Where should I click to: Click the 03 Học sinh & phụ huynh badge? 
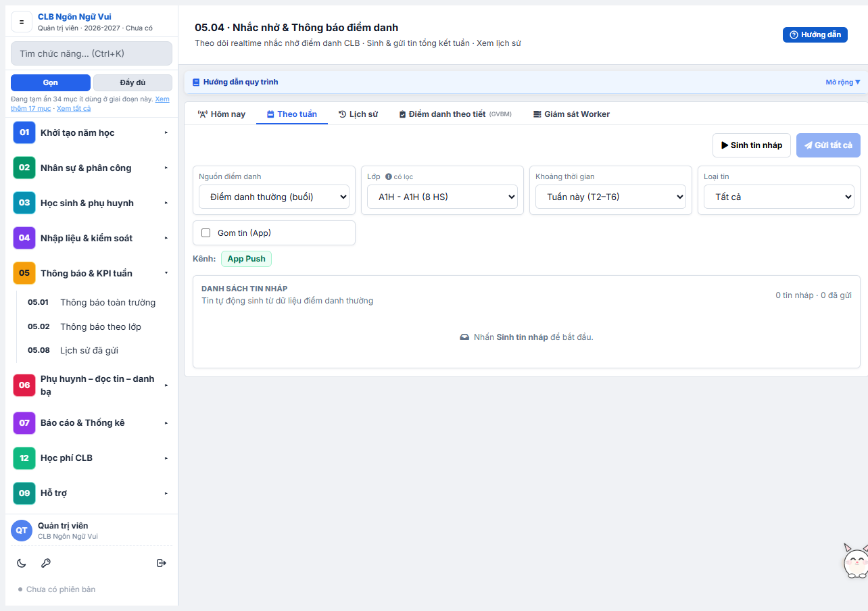point(24,203)
